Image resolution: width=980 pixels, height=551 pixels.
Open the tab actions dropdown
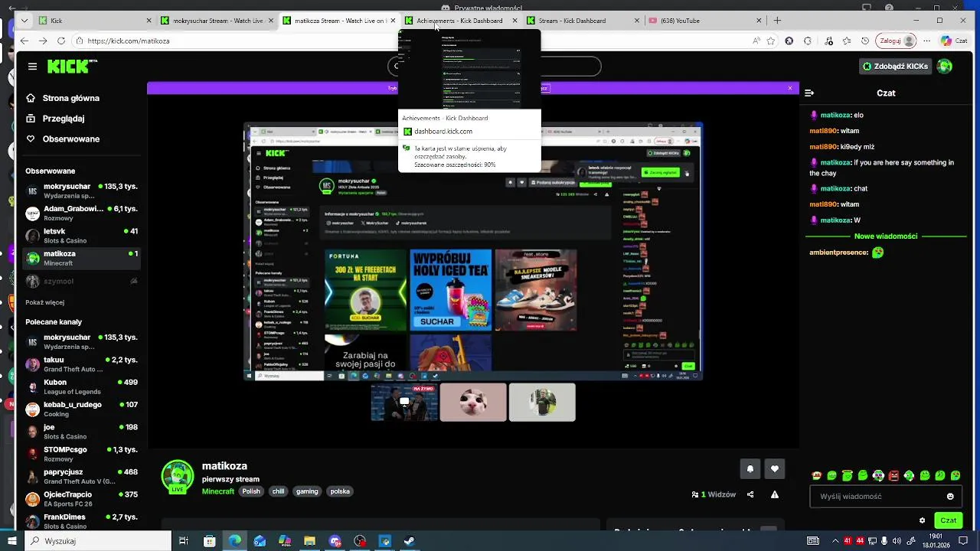(24, 21)
